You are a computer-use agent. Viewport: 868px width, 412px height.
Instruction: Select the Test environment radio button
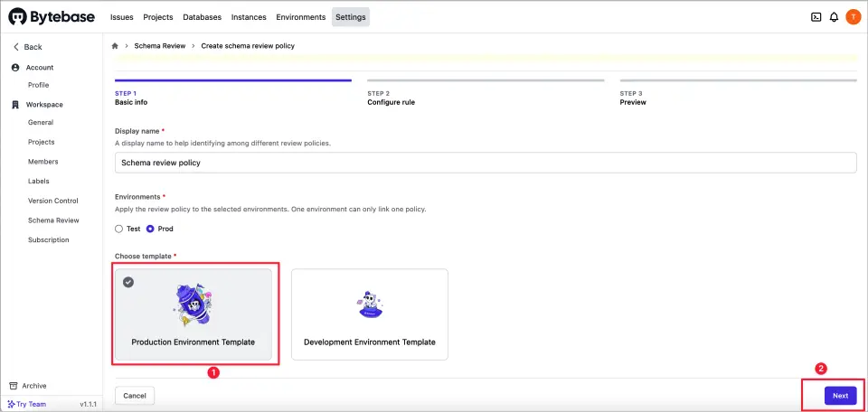pos(119,229)
